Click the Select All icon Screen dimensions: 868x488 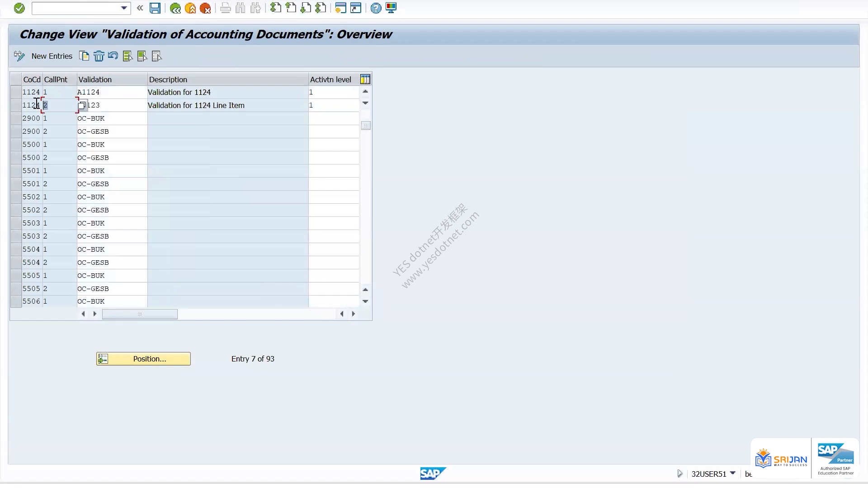[127, 56]
